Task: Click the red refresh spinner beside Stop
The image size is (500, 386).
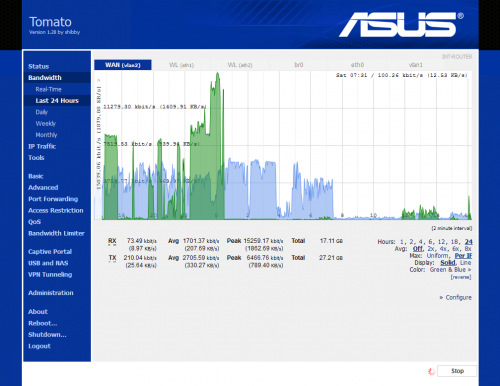Action: pyautogui.click(x=431, y=371)
